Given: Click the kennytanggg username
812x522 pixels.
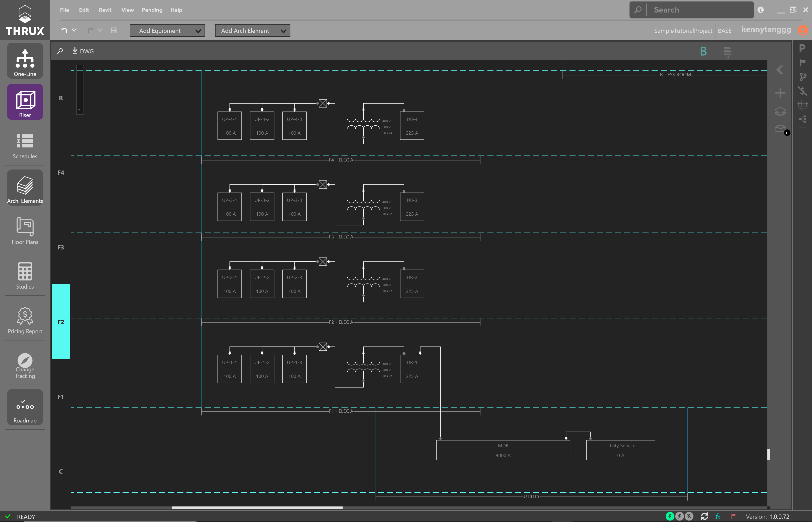Looking at the screenshot, I should point(766,30).
